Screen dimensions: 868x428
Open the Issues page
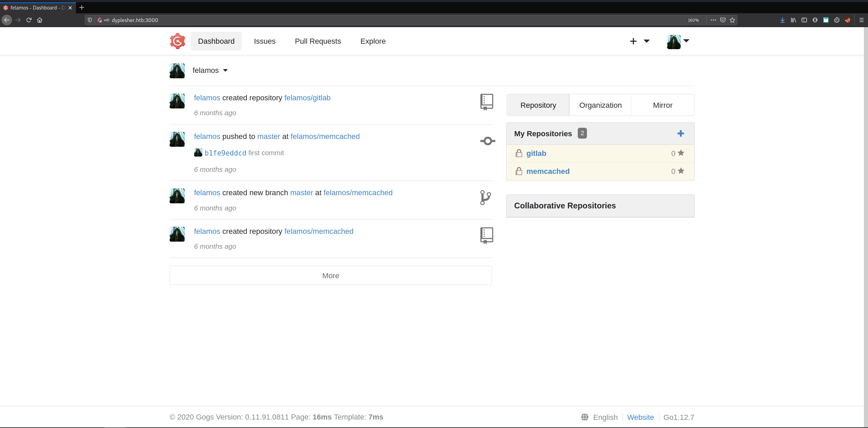[x=265, y=41]
